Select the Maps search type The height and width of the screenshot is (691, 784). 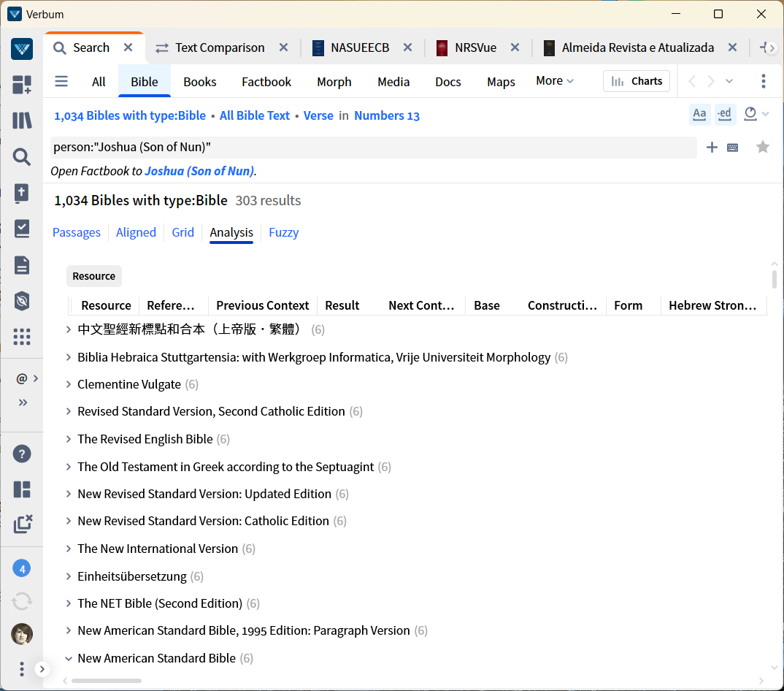point(501,82)
